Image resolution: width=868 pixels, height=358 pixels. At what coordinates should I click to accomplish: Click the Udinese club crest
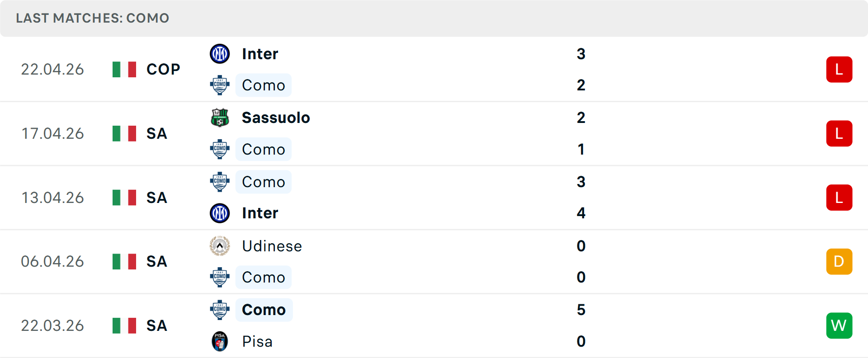(220, 246)
